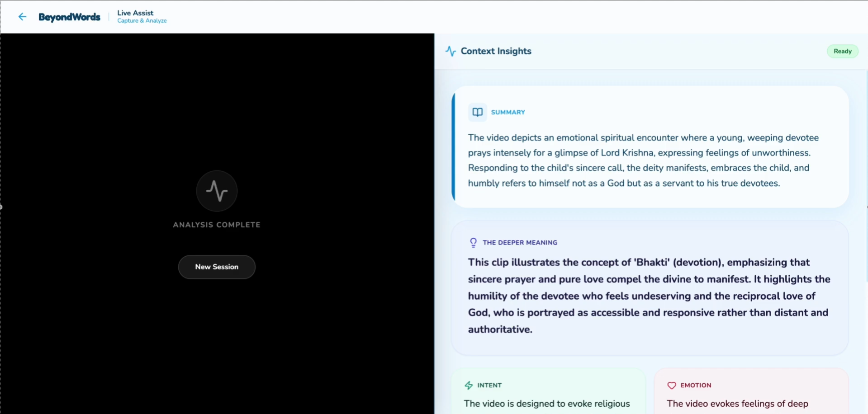Click the Ready status badge
Screen dimensions: 868x414
pos(842,51)
